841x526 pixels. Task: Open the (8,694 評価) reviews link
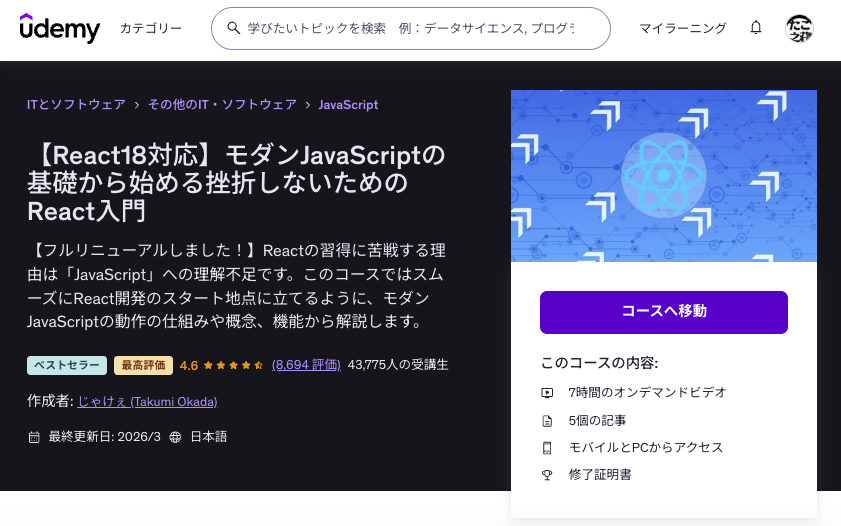306,365
